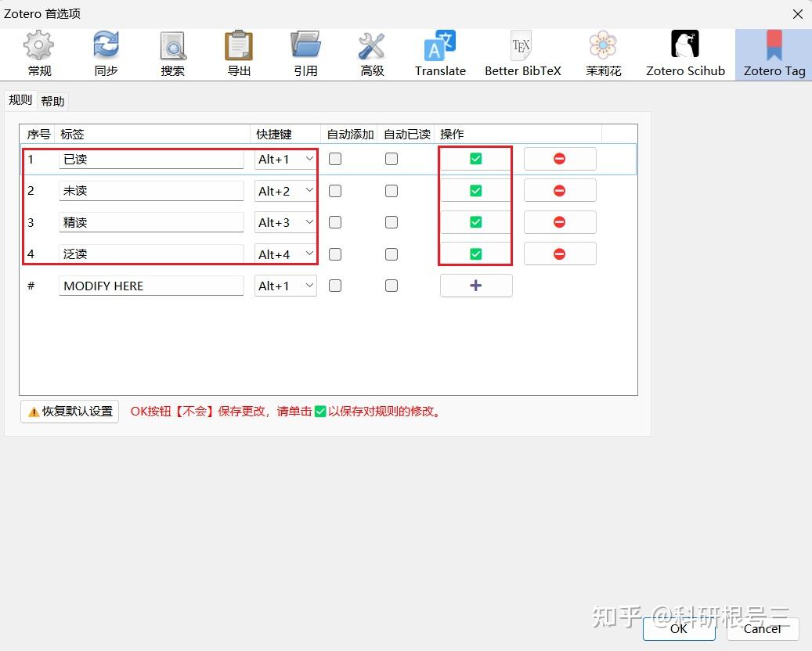Delete rule 2 未读 with red minus
This screenshot has width=812, height=651.
tap(560, 191)
